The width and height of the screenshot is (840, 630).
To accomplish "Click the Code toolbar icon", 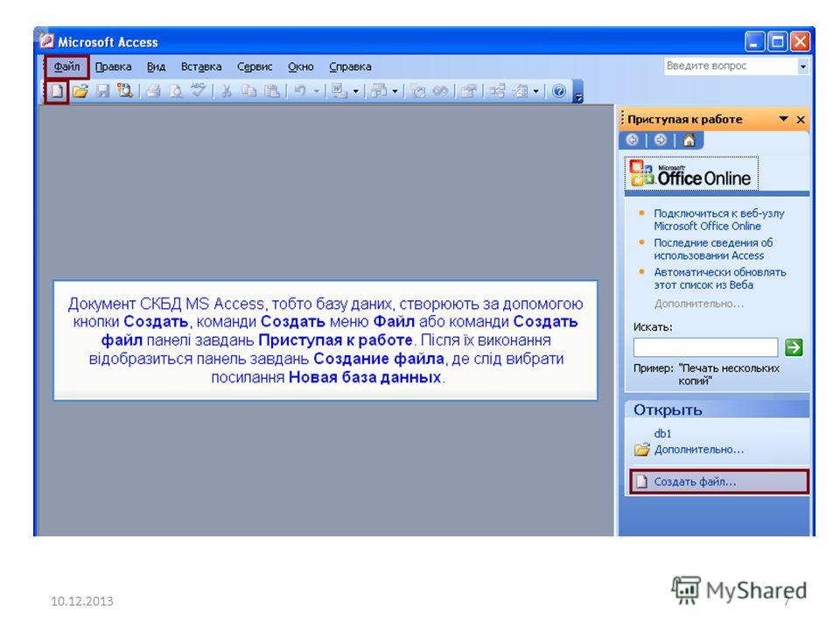I will coord(418,92).
